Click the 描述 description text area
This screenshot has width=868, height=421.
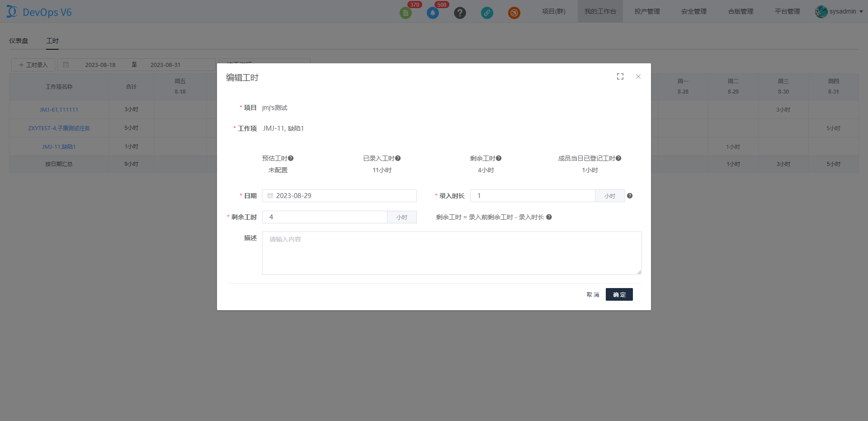[x=452, y=253]
